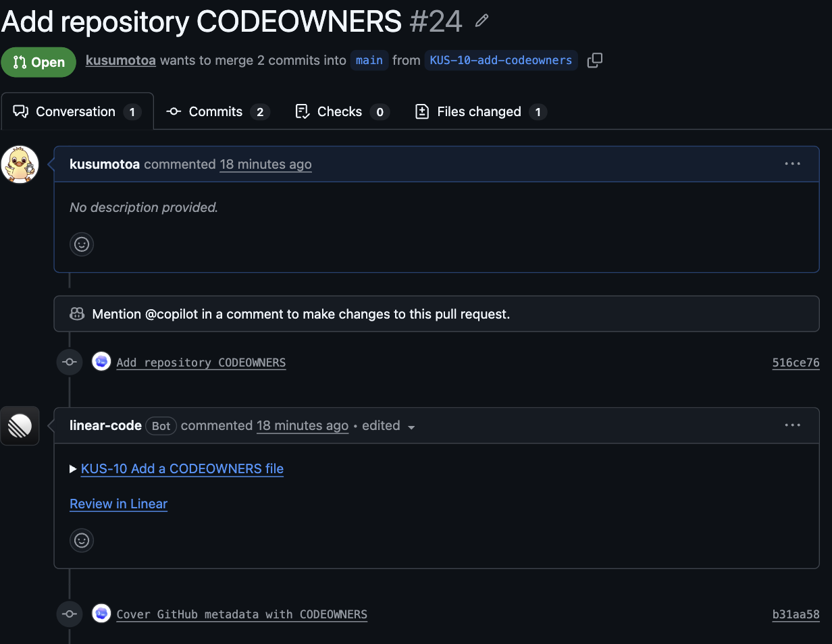Open options menu on kusumotoa's comment
The image size is (832, 644).
pyautogui.click(x=793, y=164)
